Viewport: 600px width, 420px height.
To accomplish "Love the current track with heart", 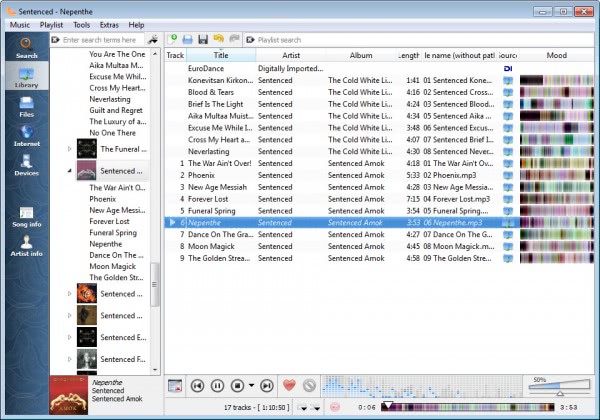I will tap(289, 385).
